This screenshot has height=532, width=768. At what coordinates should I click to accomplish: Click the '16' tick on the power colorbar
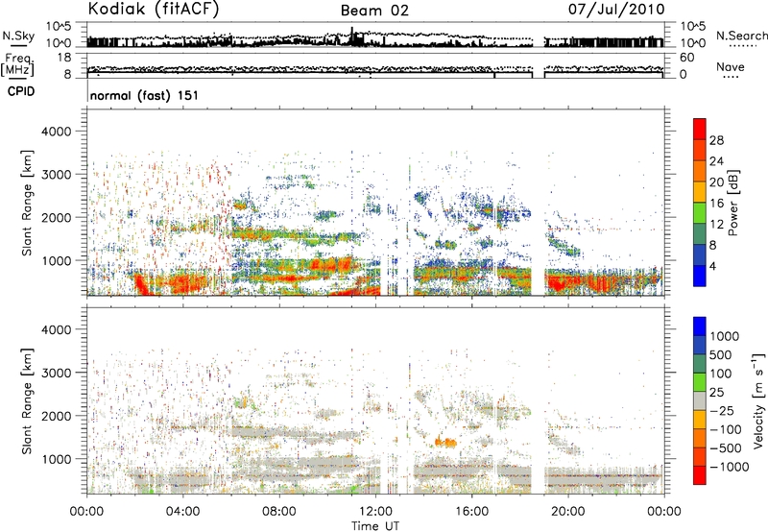coord(716,204)
